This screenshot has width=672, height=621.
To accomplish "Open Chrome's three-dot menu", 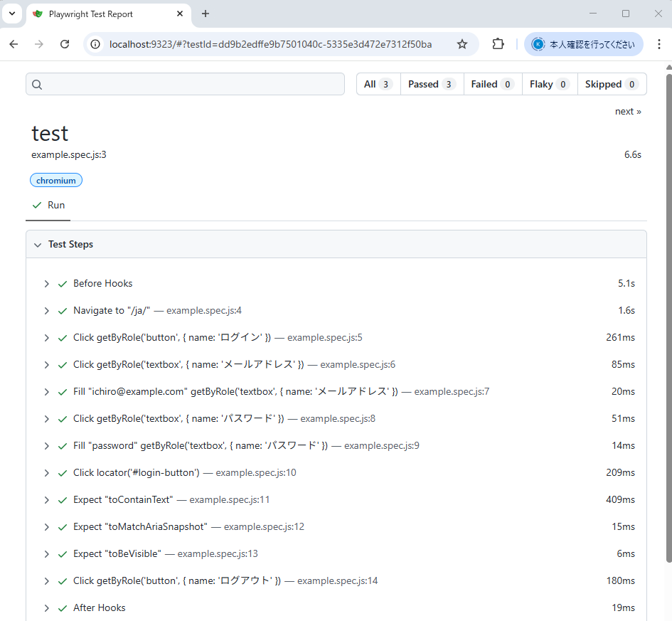I will (x=659, y=44).
